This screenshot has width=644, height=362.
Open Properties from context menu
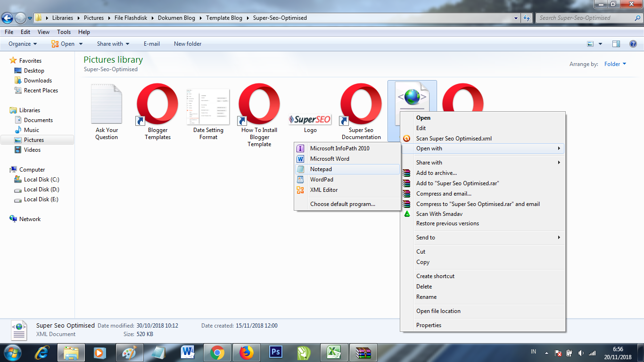[483, 325]
